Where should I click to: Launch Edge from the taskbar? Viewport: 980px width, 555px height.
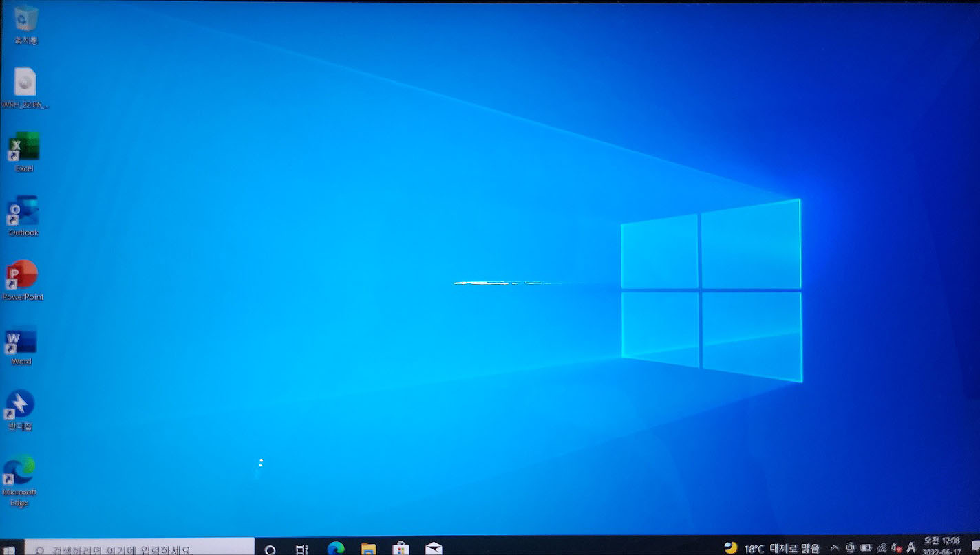pyautogui.click(x=336, y=549)
